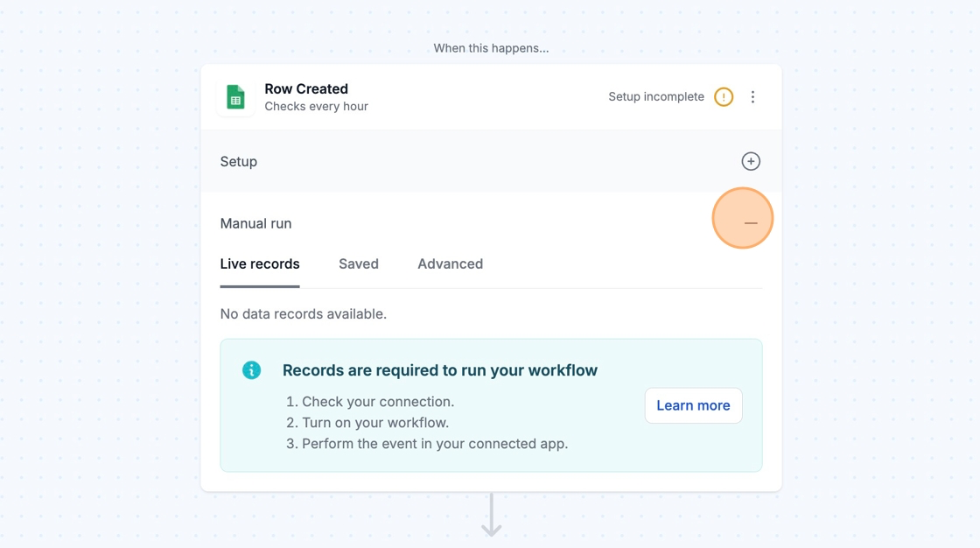This screenshot has height=548, width=980.
Task: Click the teal info icon
Action: [x=252, y=370]
